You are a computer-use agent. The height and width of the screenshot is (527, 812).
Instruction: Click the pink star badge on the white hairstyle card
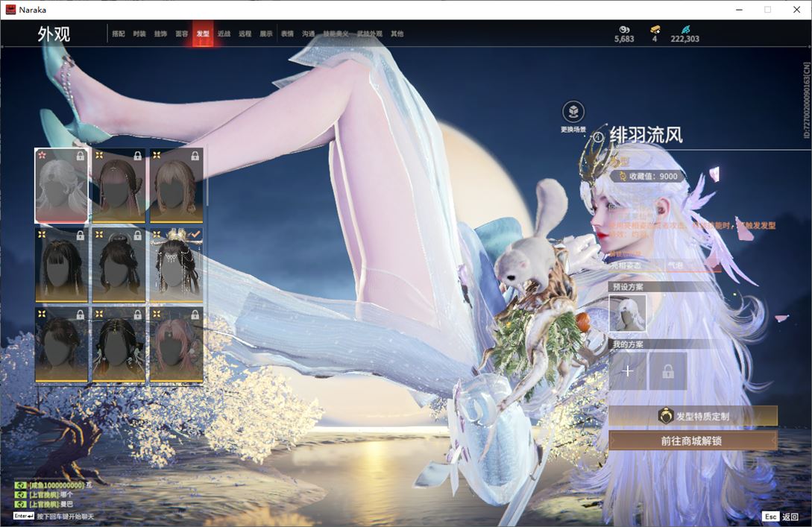pos(42,155)
